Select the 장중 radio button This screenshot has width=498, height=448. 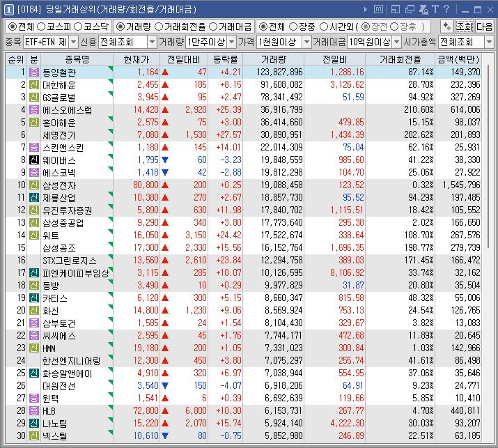(293, 26)
